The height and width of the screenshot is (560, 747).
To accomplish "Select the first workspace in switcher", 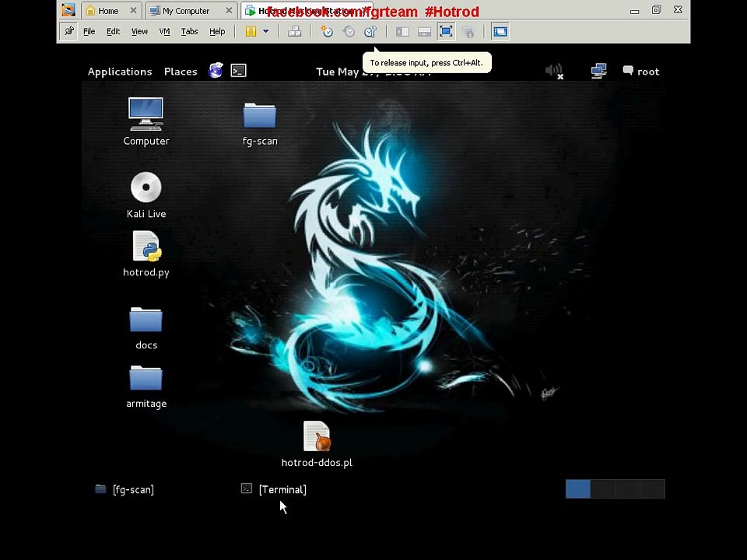I will 578,489.
